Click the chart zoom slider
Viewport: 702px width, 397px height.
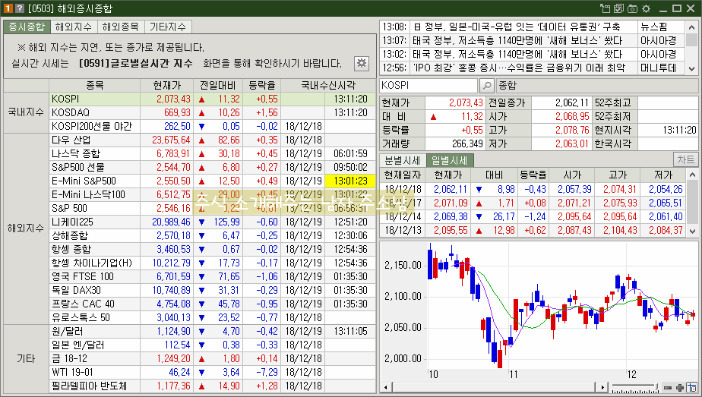[635, 388]
